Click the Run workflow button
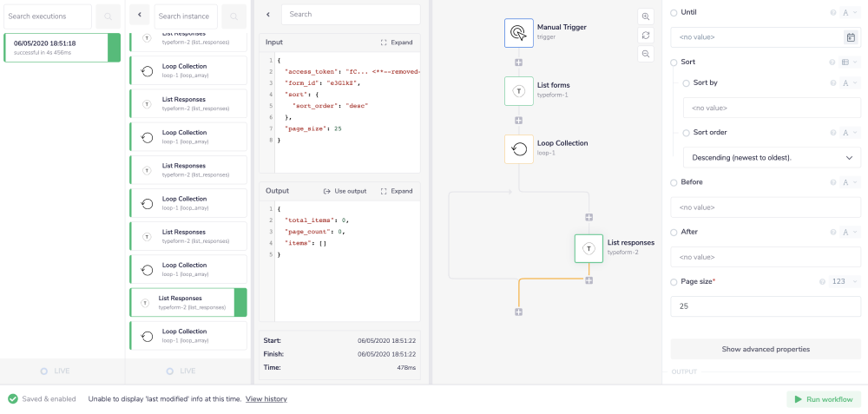This screenshot has height=414, width=868. coord(824,399)
